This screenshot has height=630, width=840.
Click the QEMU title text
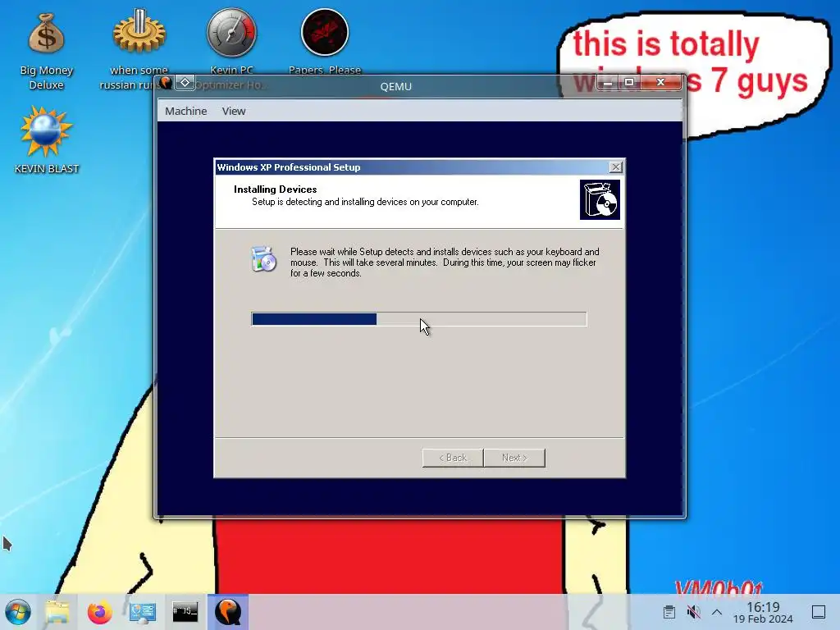click(x=396, y=86)
